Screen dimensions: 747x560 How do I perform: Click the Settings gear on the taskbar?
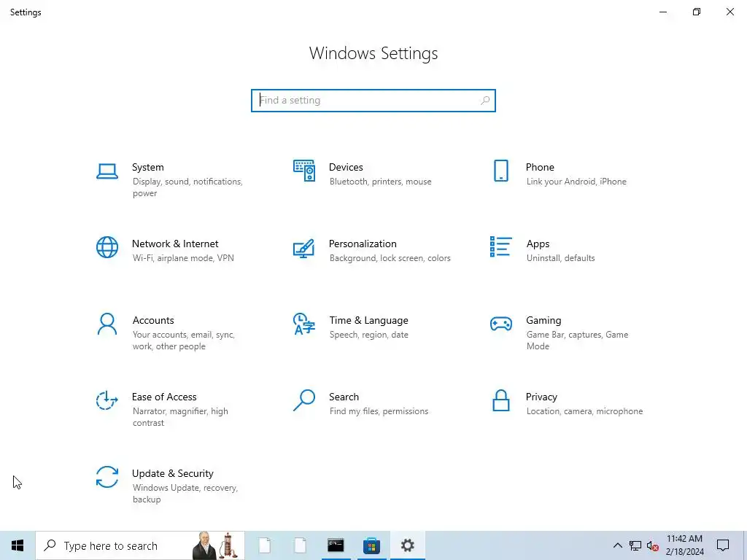[407, 545]
